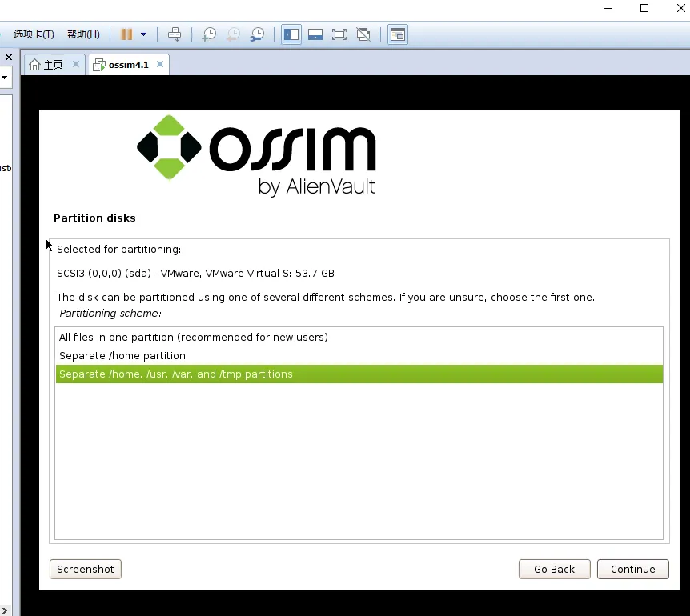Maximize the VMware window
This screenshot has width=690, height=616.
(644, 8)
